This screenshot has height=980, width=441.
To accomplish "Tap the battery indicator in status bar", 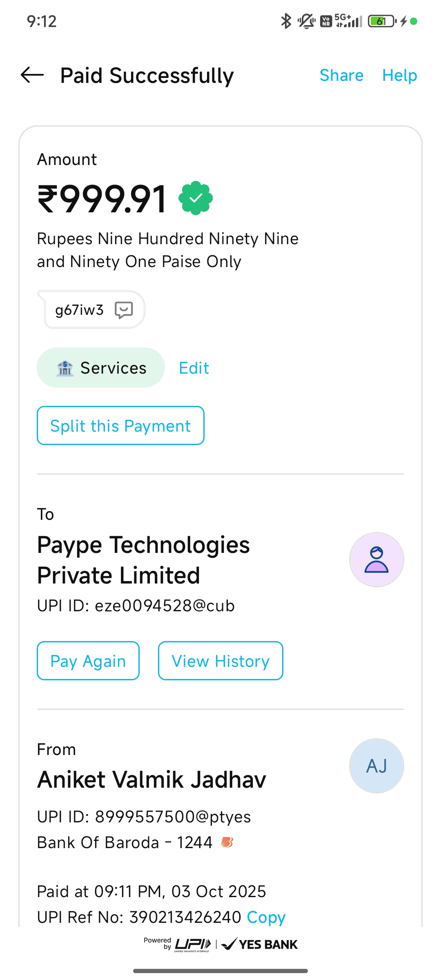I will pyautogui.click(x=382, y=21).
